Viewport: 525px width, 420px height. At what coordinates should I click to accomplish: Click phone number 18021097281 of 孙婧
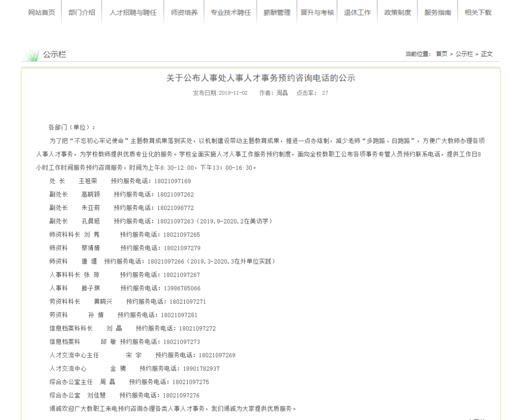click(x=179, y=315)
